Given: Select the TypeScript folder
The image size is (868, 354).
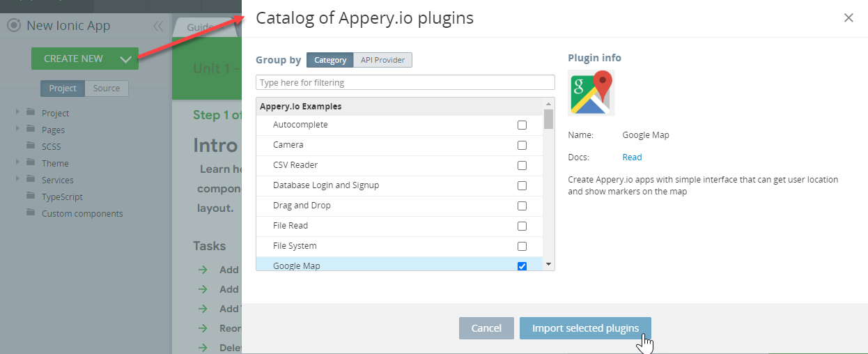Looking at the screenshot, I should [62, 197].
